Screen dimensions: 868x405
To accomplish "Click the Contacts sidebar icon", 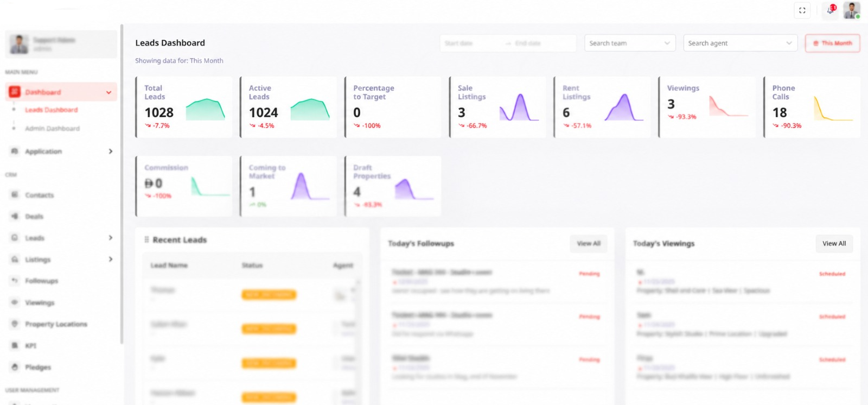I will pos(15,195).
